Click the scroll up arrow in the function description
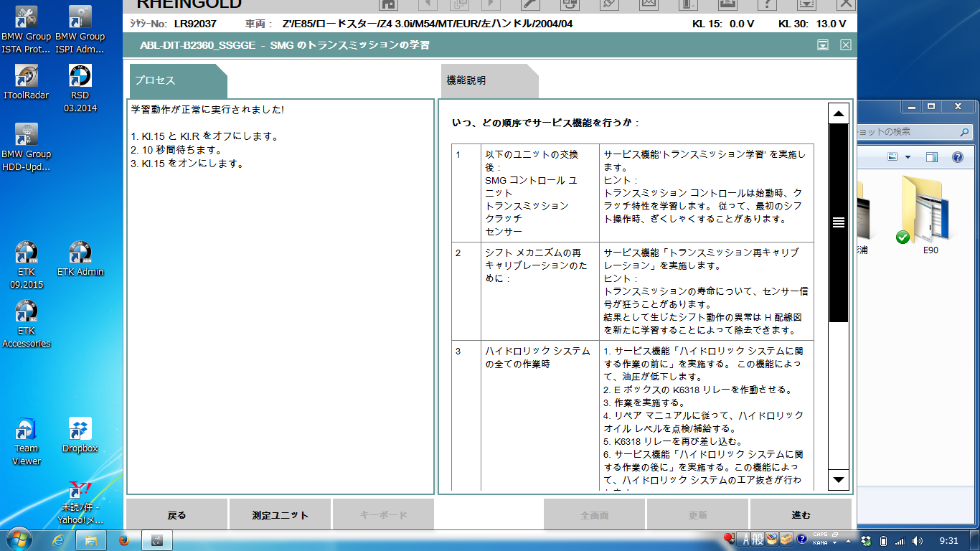Image resolution: width=980 pixels, height=551 pixels. pos(838,114)
